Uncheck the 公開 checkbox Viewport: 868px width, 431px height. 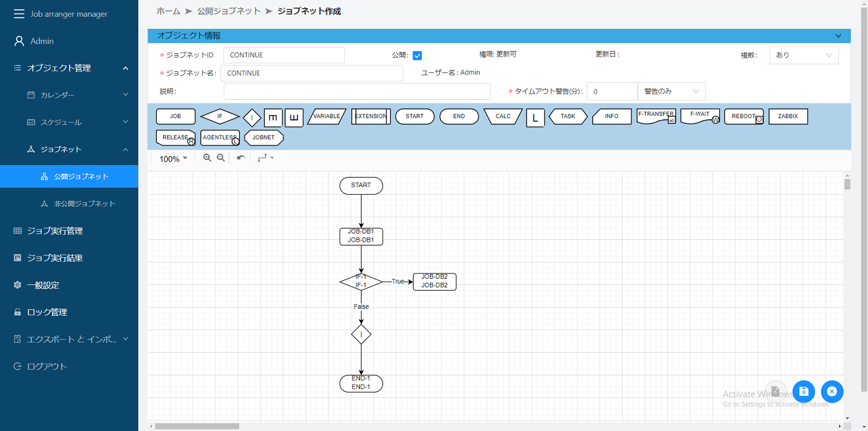[x=417, y=55]
